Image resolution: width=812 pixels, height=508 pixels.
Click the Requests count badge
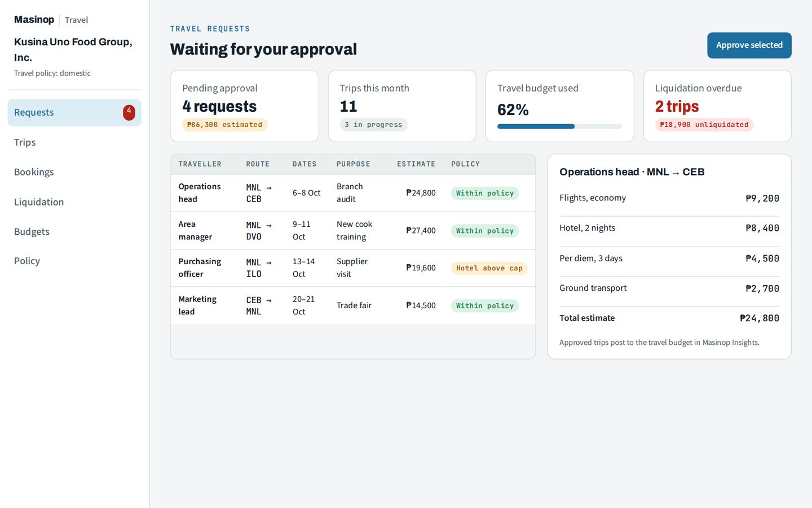click(x=129, y=112)
